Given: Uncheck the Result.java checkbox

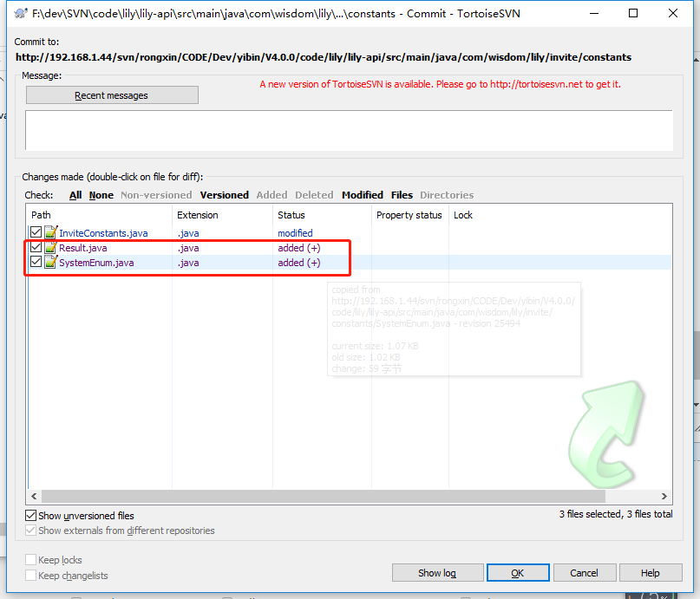Looking at the screenshot, I should pyautogui.click(x=36, y=248).
